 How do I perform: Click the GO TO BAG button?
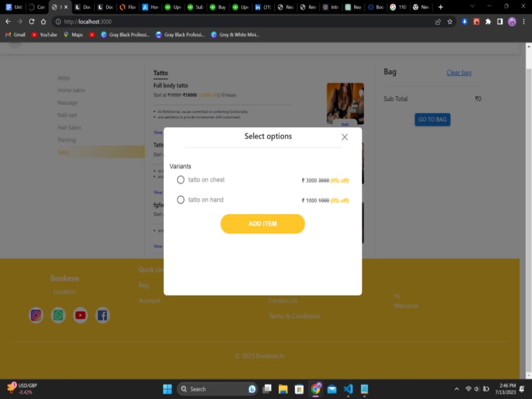click(x=432, y=119)
